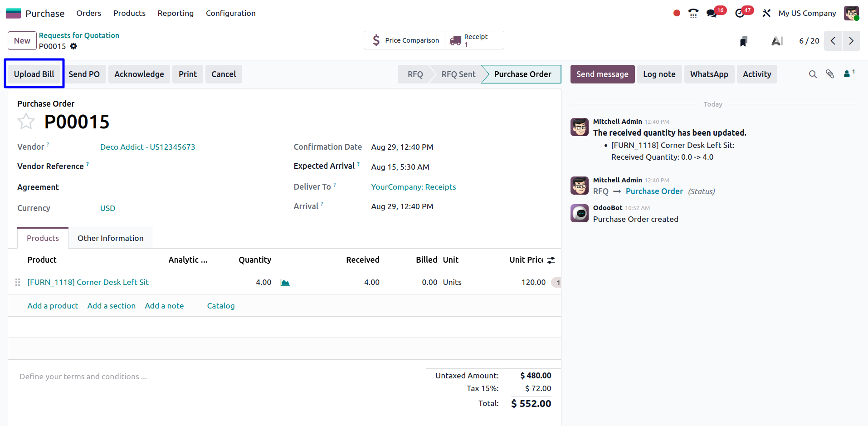Toggle the favorite star for P00015
Screen dimensions: 868x426
pos(26,122)
